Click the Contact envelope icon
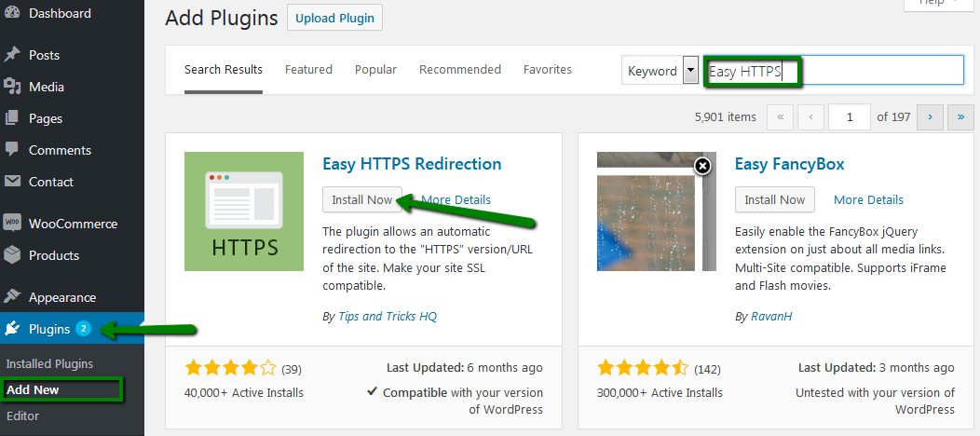The image size is (980, 436). [x=12, y=182]
